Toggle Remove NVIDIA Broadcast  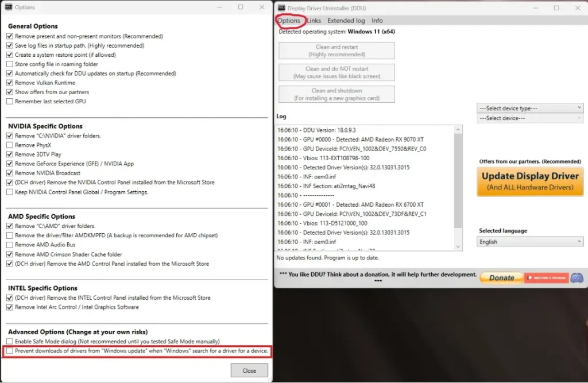point(10,173)
